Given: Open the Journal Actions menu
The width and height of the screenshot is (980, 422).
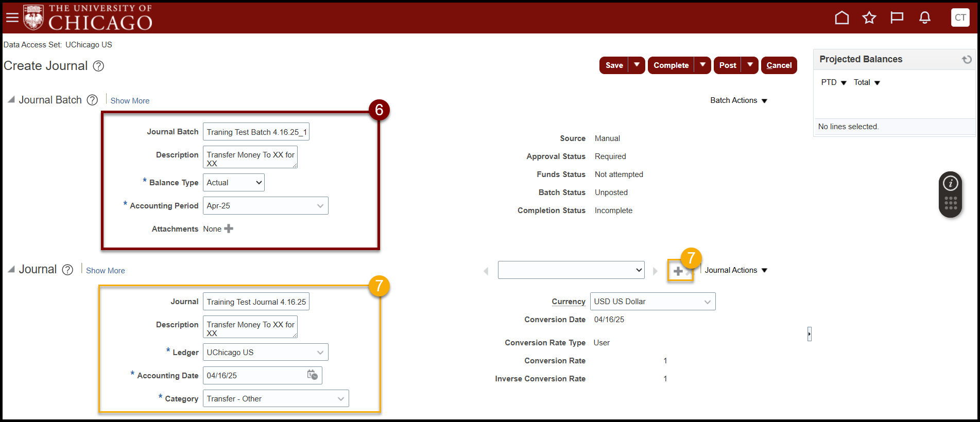Looking at the screenshot, I should [735, 270].
